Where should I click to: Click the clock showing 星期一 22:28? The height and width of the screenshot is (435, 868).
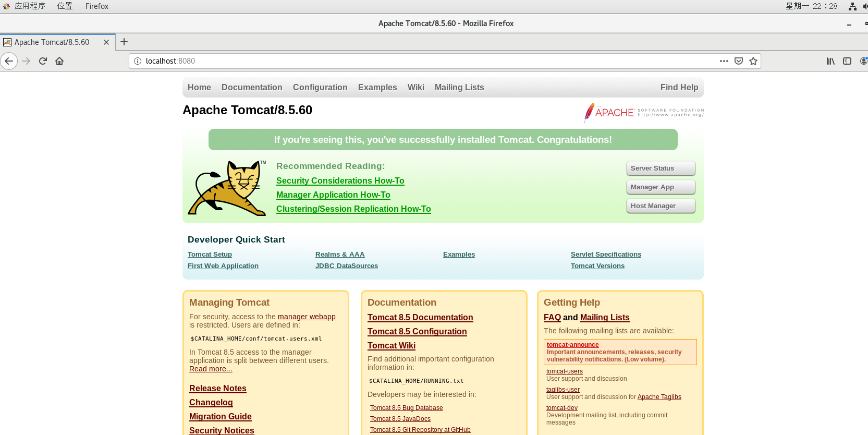tap(812, 6)
